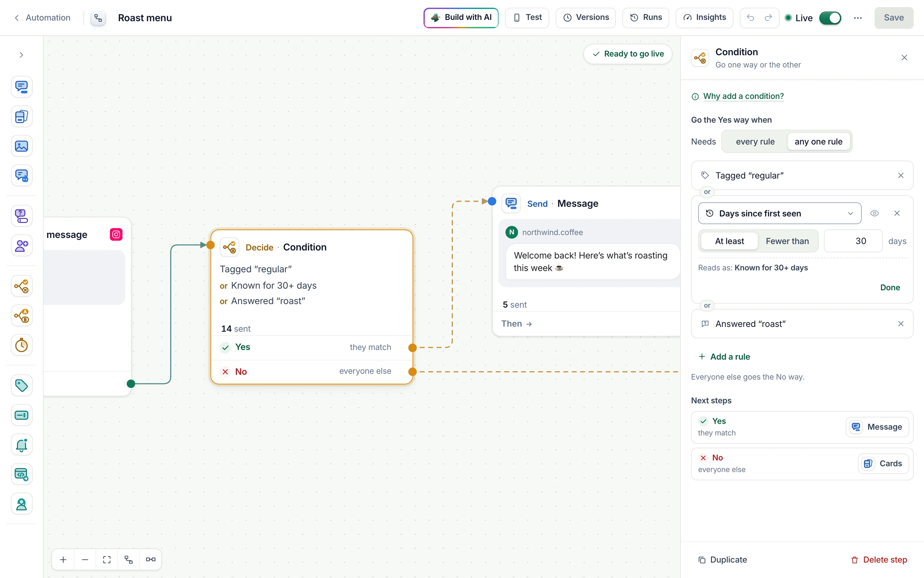Open "Why add a condition?" link

(x=743, y=96)
